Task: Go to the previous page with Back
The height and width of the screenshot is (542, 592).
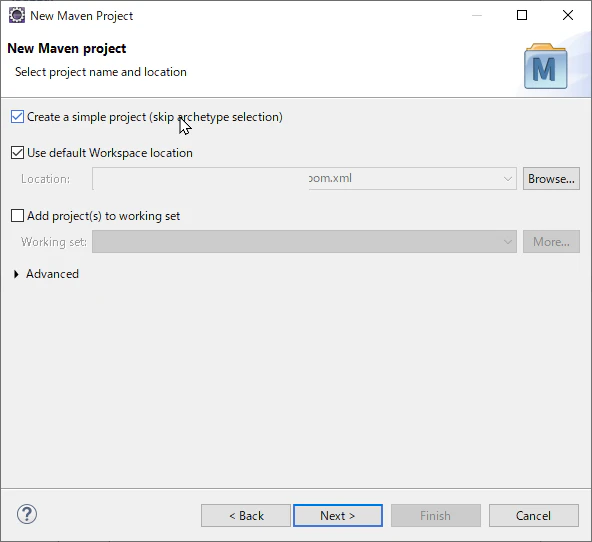Action: [246, 516]
